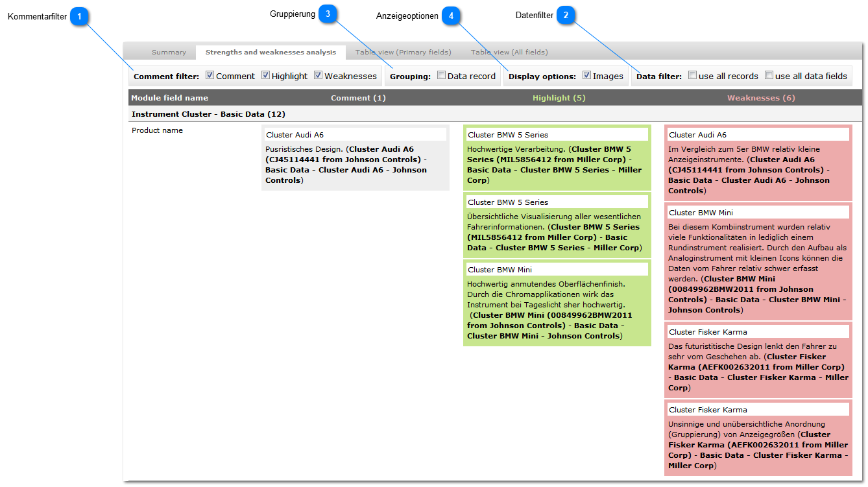The width and height of the screenshot is (868, 487).
Task: Switch to the Summary tab
Action: (169, 53)
